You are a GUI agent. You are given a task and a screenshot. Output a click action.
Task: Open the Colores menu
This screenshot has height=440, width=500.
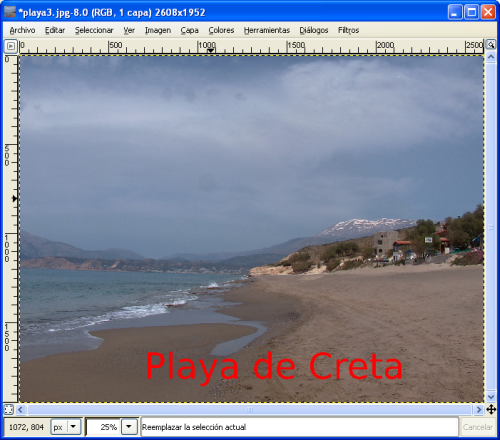coord(221,30)
